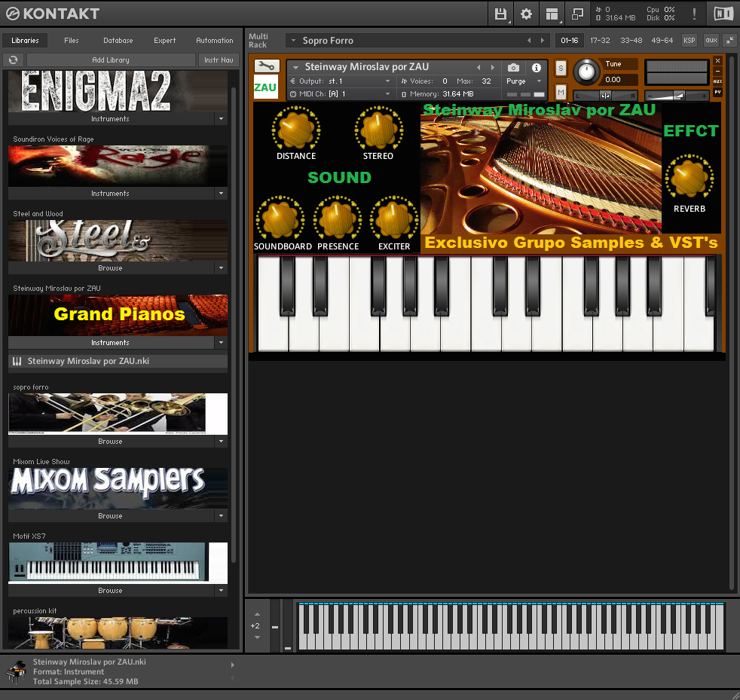Image resolution: width=740 pixels, height=700 pixels.
Task: Toggle the small AUX button beside the meters
Action: point(718,81)
